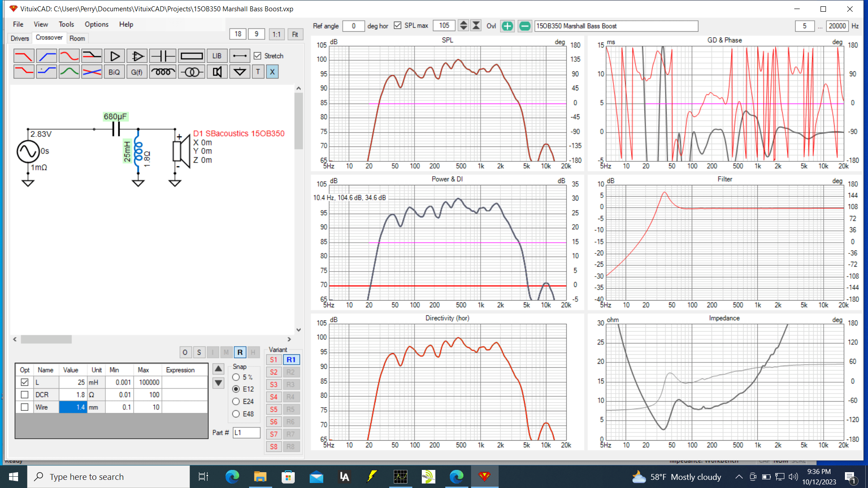Viewport: 868px width, 488px height.
Task: Add an inductor coil to the schematic
Action: (x=162, y=72)
